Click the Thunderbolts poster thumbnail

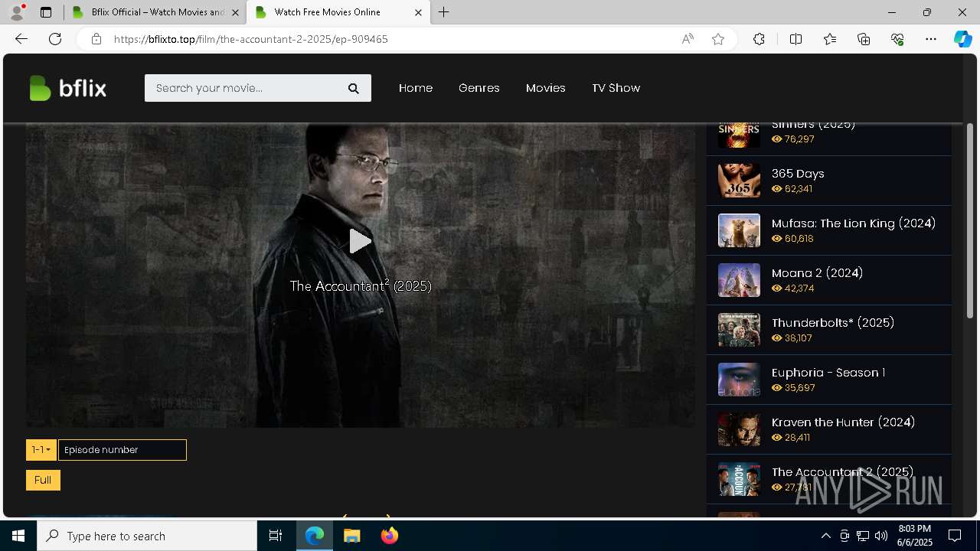click(739, 330)
